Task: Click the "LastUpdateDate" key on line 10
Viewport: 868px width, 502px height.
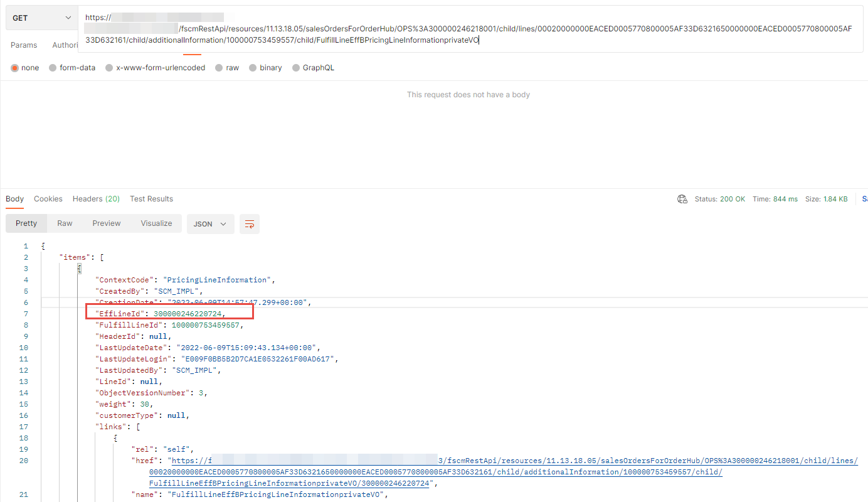Action: coord(131,348)
